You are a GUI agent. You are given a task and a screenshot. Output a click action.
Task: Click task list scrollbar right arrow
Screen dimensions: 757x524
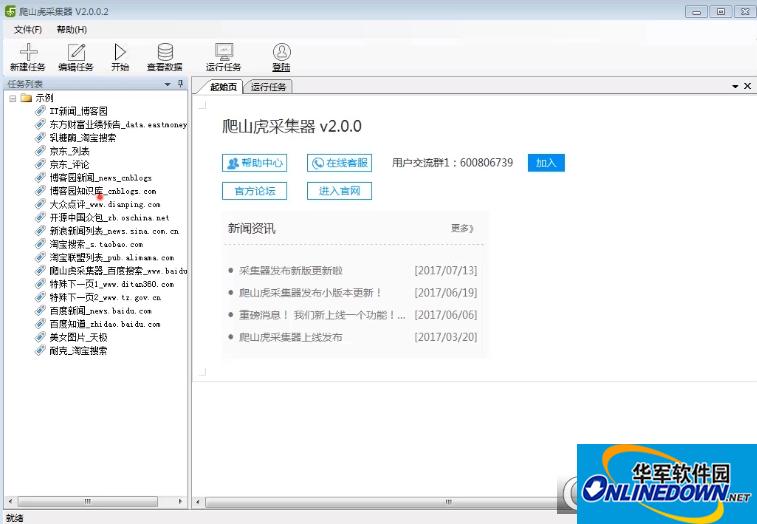[181, 501]
